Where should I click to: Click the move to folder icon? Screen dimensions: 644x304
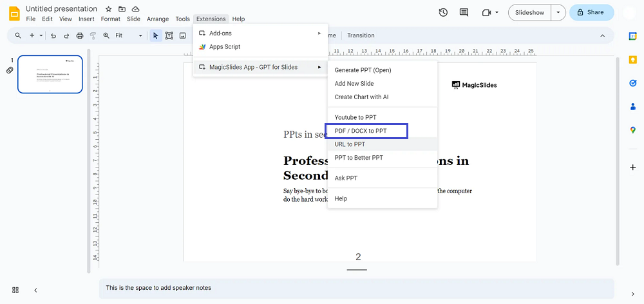click(122, 9)
